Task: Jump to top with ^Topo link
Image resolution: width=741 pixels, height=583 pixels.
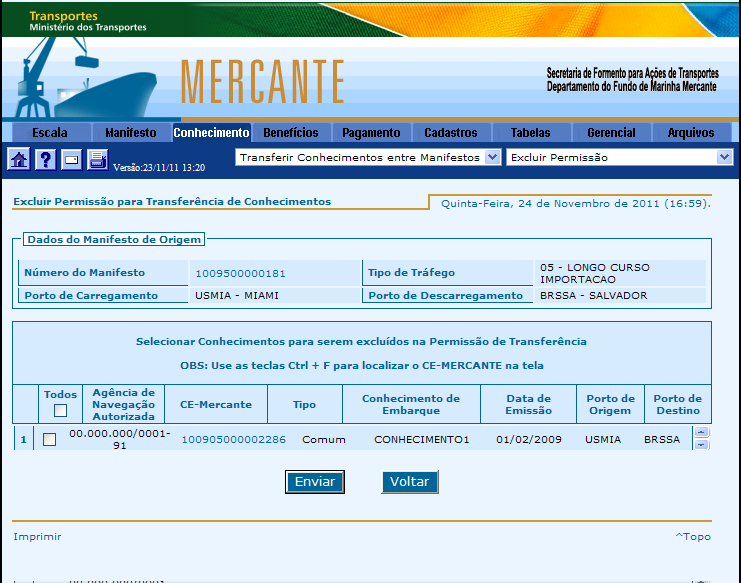Action: click(692, 537)
